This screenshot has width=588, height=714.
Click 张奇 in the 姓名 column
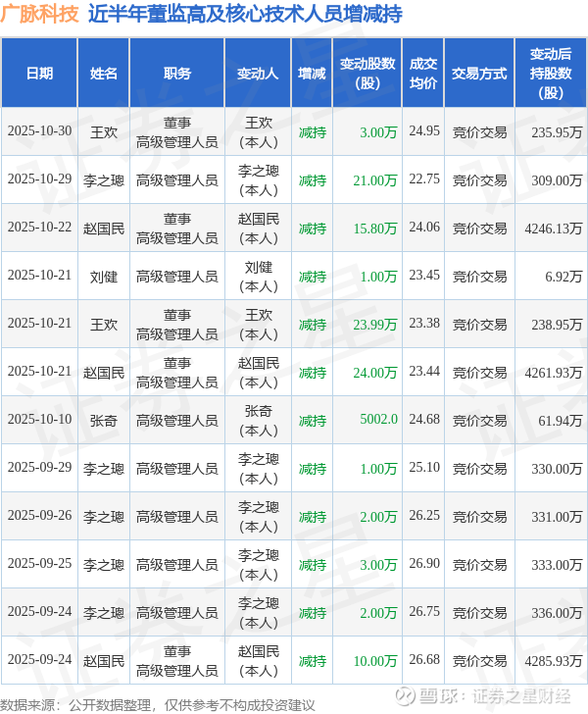pyautogui.click(x=104, y=421)
